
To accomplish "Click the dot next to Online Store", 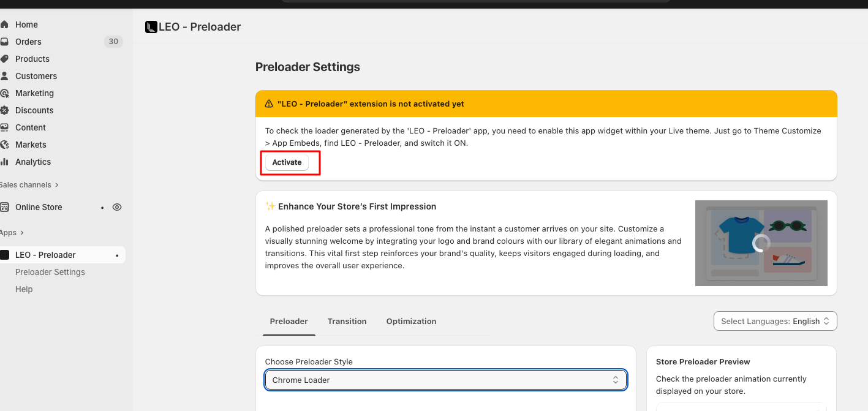I will (x=102, y=208).
